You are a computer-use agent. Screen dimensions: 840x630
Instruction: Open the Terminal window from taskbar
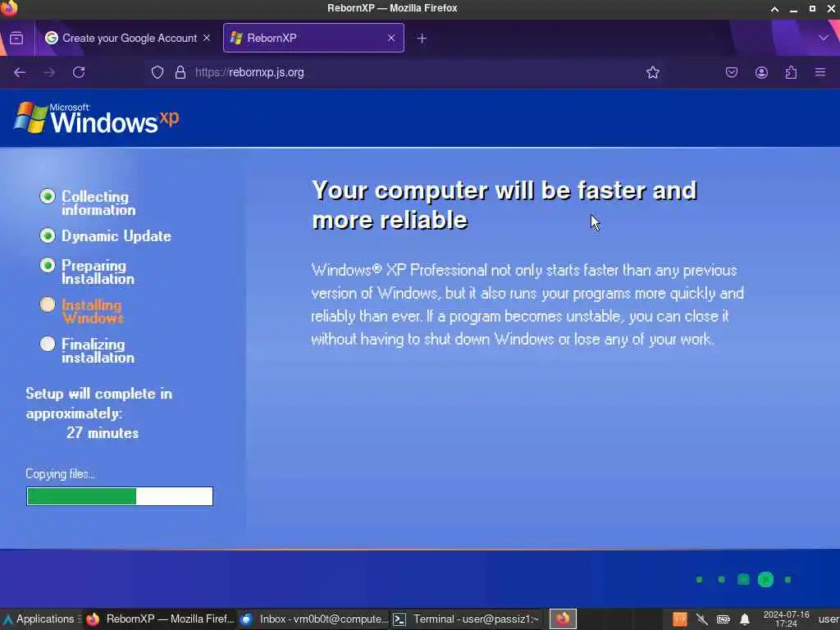click(x=466, y=619)
